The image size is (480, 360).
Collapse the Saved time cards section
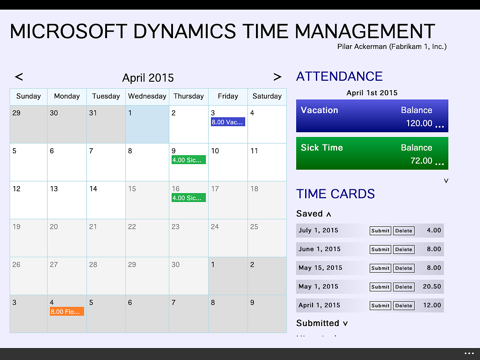(x=329, y=214)
